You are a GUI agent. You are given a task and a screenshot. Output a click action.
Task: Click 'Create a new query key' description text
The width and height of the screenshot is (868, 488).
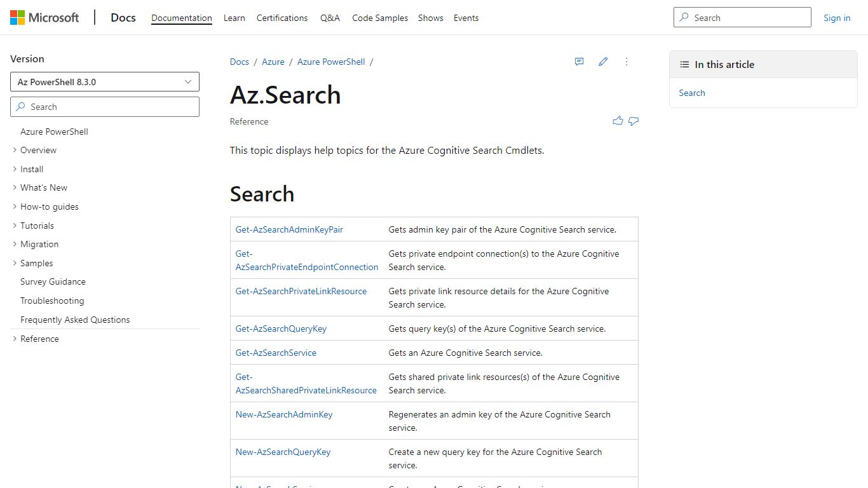(496, 458)
